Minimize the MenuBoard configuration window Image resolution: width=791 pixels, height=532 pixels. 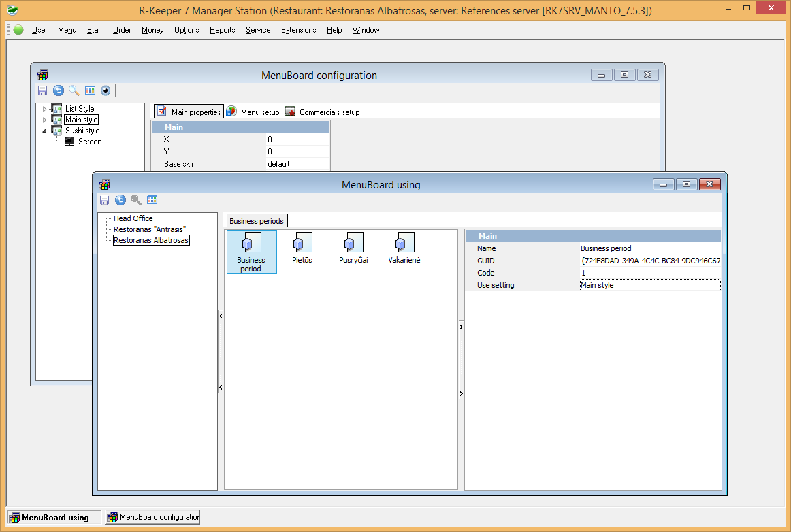pyautogui.click(x=601, y=75)
